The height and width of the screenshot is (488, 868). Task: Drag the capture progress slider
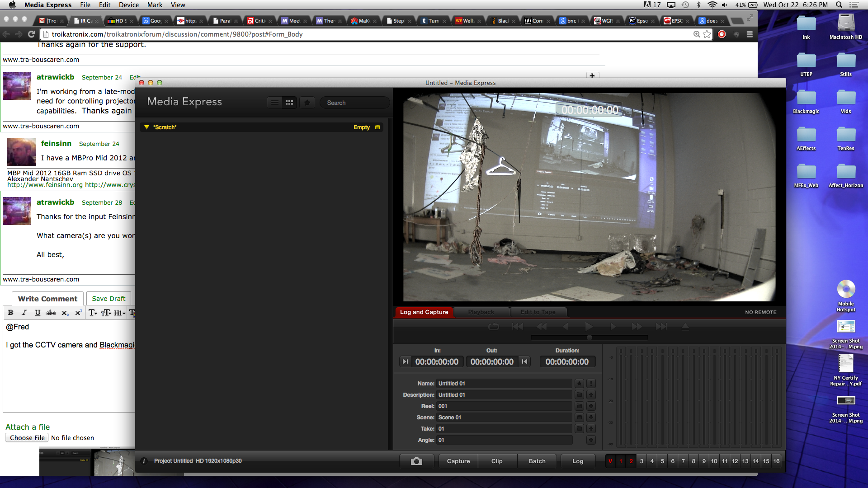[589, 337]
